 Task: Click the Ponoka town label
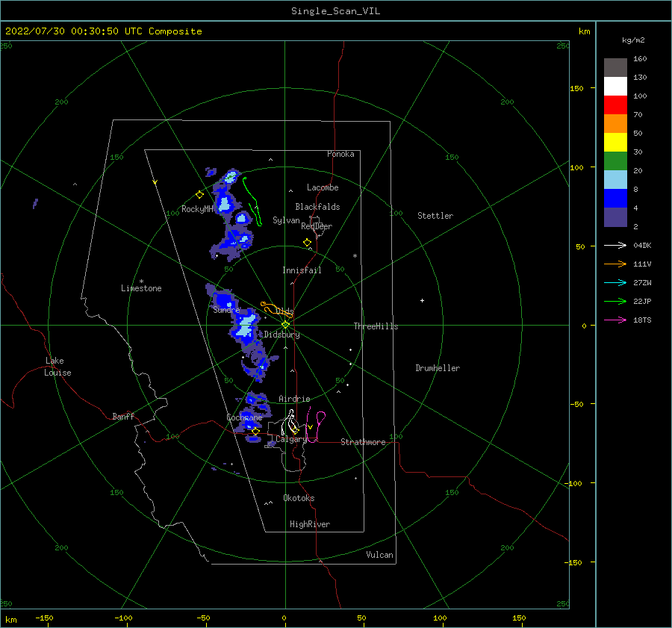(340, 154)
